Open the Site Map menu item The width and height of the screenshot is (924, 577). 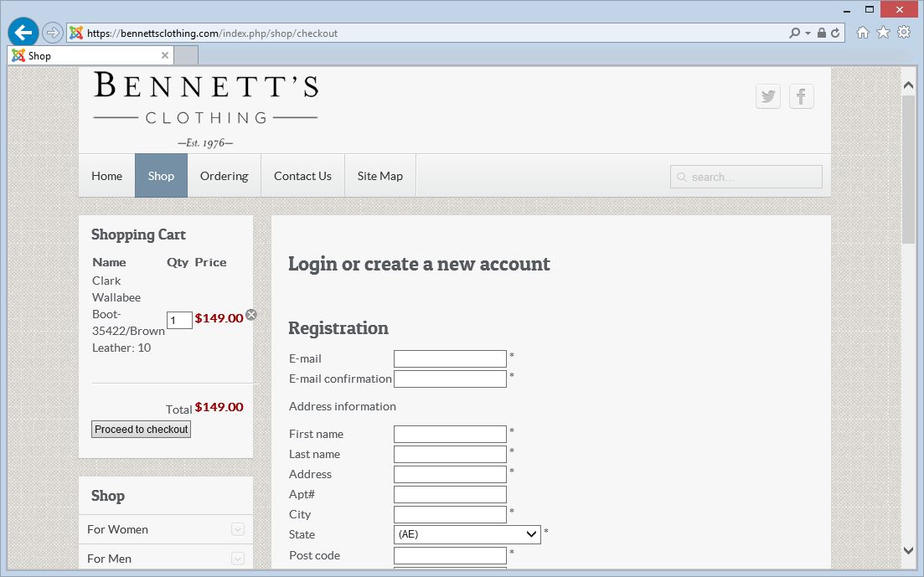click(380, 176)
